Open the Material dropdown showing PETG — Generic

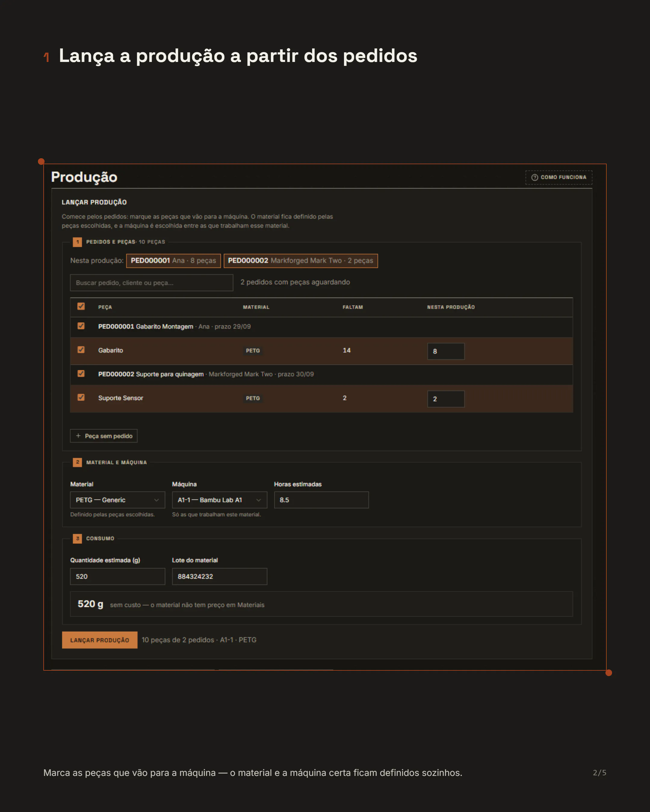[118, 500]
